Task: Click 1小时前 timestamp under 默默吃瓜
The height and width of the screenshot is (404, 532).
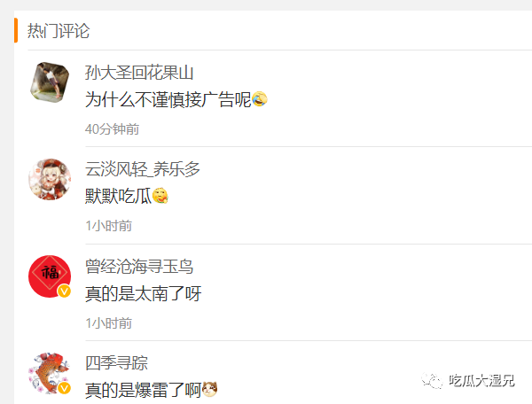Action: [108, 226]
